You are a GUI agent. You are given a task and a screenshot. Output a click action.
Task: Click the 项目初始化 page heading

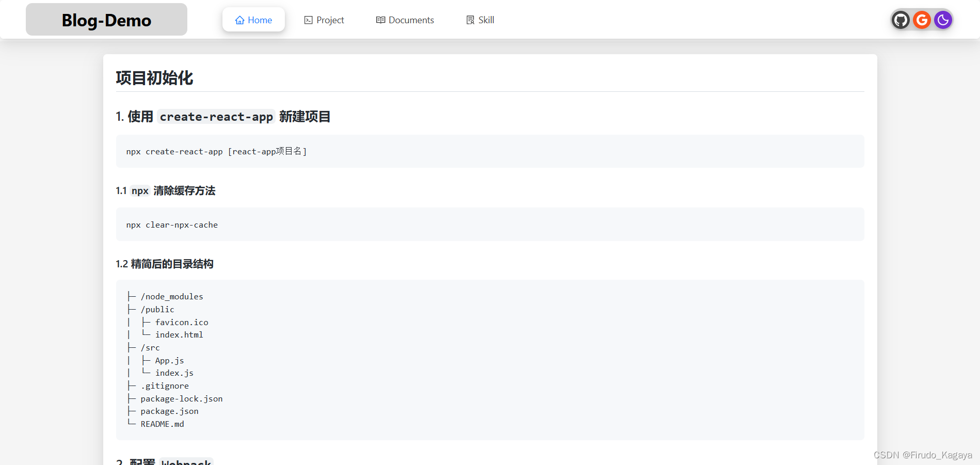(154, 78)
